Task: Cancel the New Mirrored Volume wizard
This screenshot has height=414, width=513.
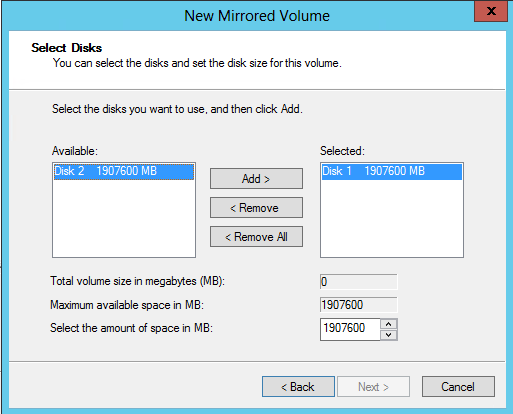Action: [x=458, y=387]
